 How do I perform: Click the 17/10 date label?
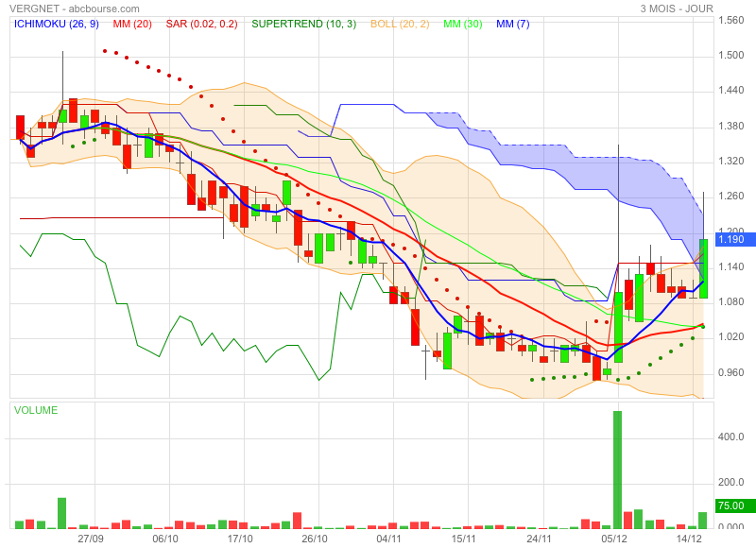(240, 539)
